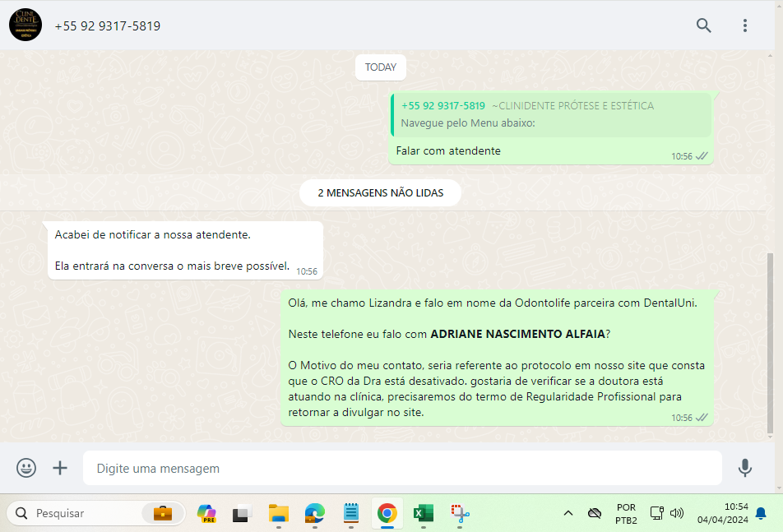The height and width of the screenshot is (532, 783).
Task: Click the Clinidente contact profile picture
Action: [25, 25]
